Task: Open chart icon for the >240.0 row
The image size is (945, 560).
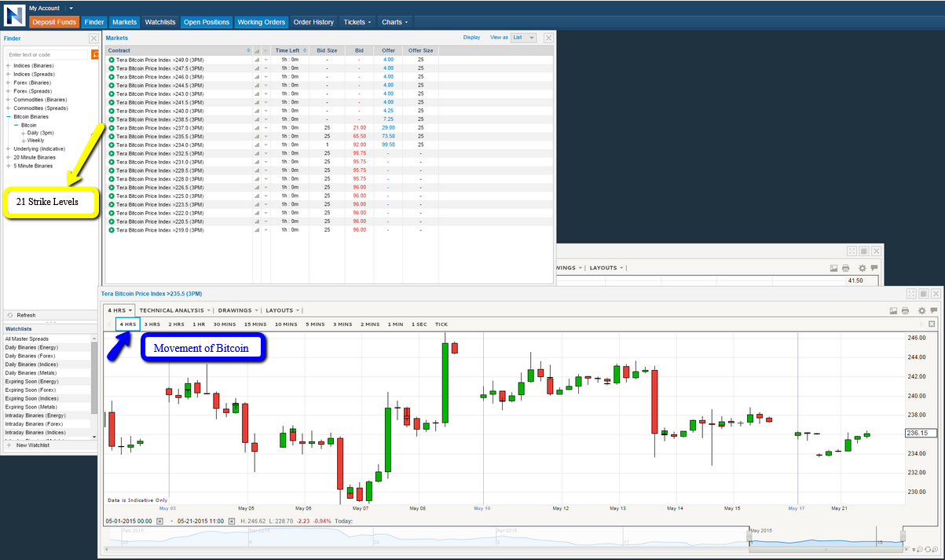Action: click(x=257, y=111)
